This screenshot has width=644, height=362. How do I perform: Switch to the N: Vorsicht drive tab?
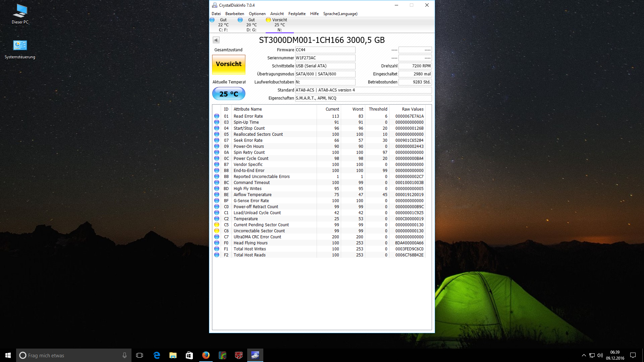pos(279,25)
